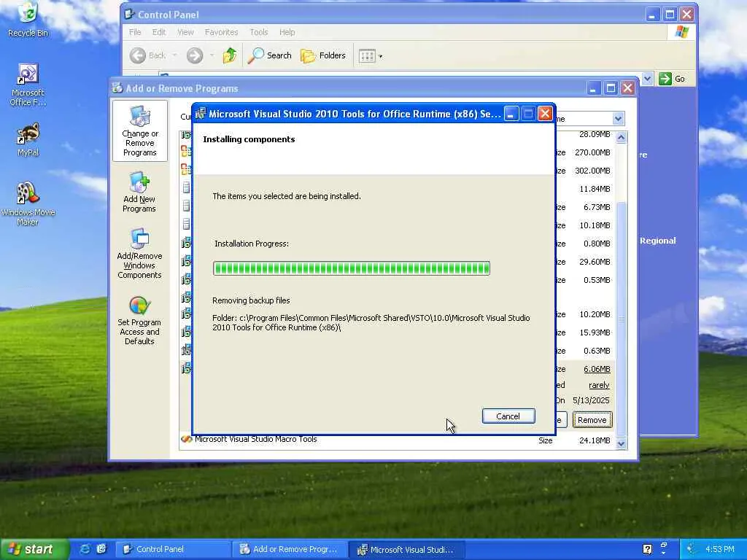Open the Sort by dropdown in Add or Remove Programs
Image resolution: width=747 pixels, height=560 pixels.
point(618,119)
